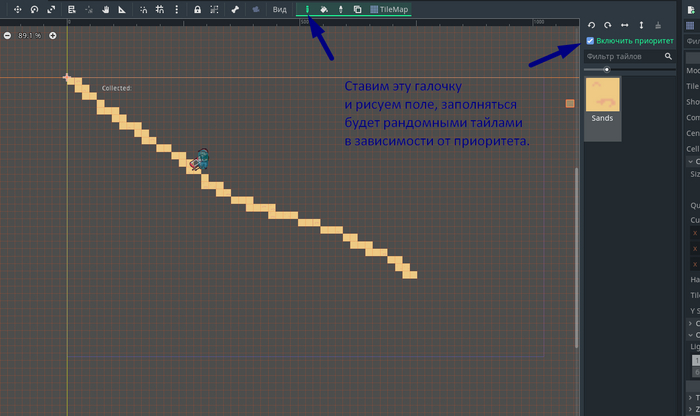Select the TileMap bucket fill tool
This screenshot has height=416, width=700.
[x=324, y=9]
